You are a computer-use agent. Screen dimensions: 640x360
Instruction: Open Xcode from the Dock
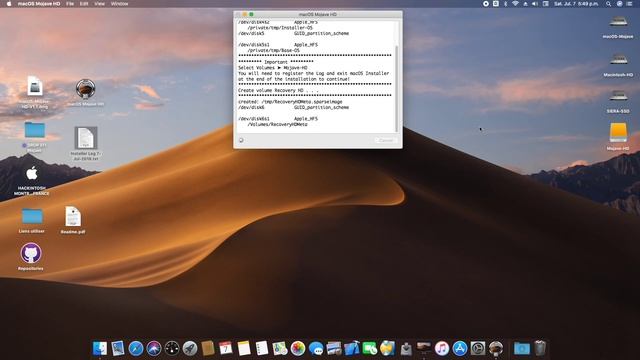351,348
